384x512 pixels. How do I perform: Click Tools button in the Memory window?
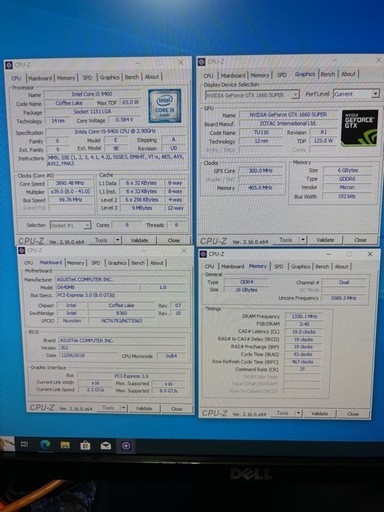coord(283,413)
